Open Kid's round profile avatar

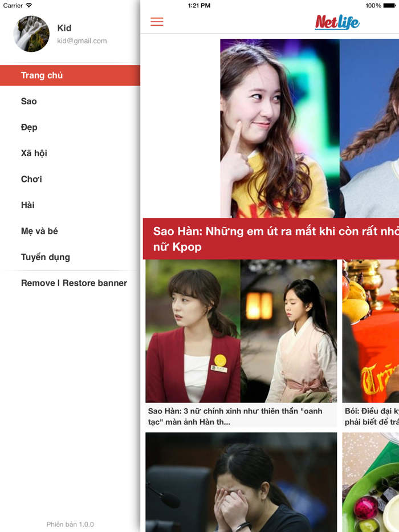click(31, 34)
